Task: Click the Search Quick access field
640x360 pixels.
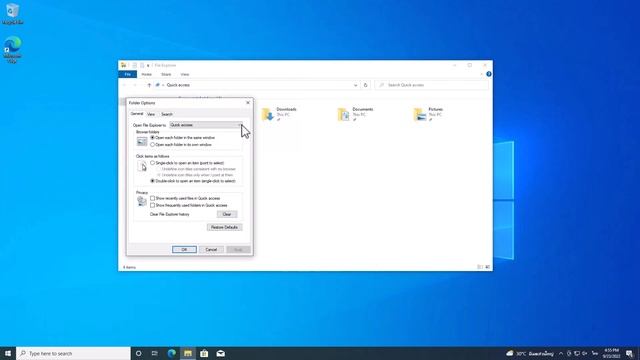Action: click(x=431, y=85)
